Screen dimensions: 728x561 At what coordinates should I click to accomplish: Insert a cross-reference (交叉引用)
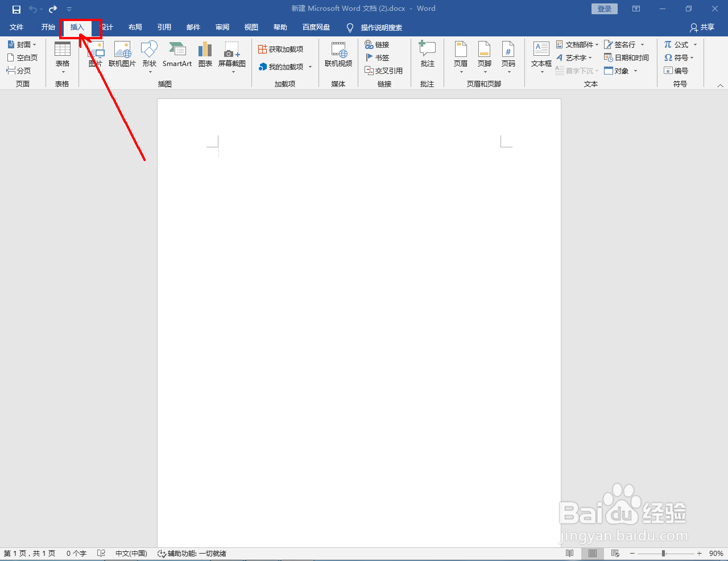(384, 71)
